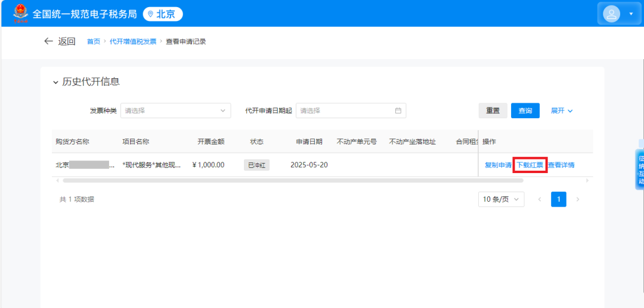Click the ¥1,000.00 amount cell
This screenshot has width=644, height=308.
pos(208,165)
